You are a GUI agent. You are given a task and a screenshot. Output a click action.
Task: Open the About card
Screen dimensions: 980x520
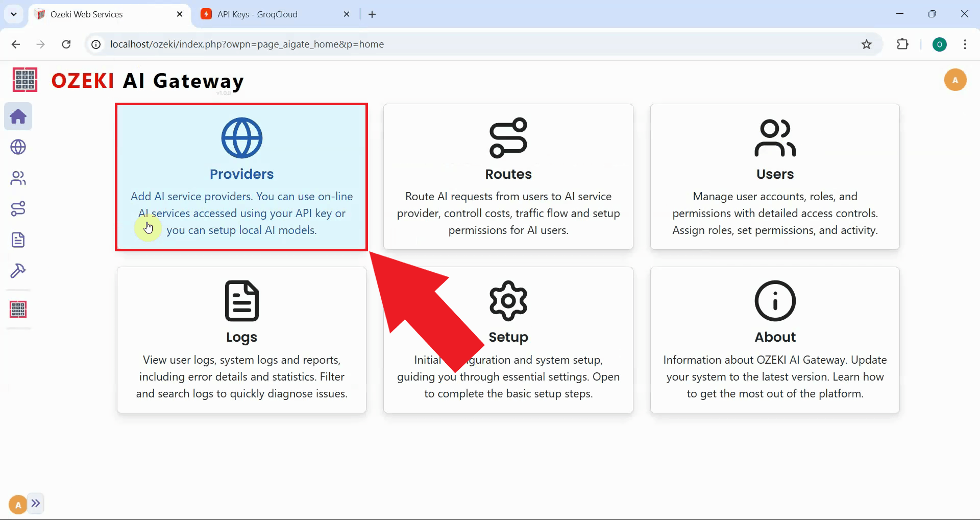[x=775, y=340]
